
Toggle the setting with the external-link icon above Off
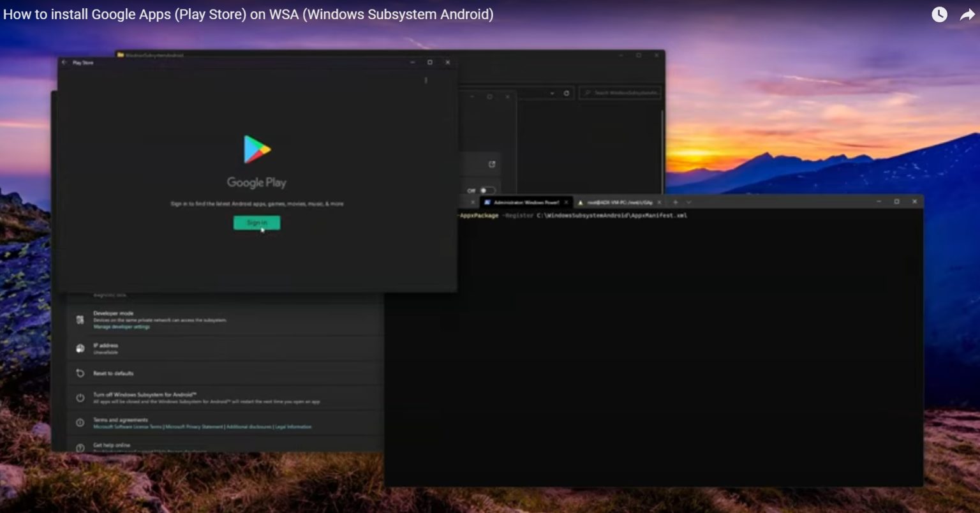coord(491,163)
